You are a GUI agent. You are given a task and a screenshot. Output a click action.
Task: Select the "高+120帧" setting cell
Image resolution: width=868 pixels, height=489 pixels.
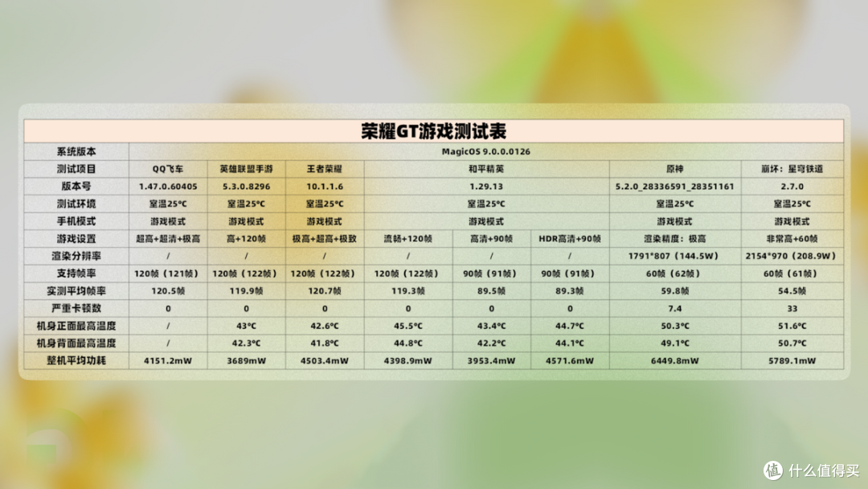[247, 239]
